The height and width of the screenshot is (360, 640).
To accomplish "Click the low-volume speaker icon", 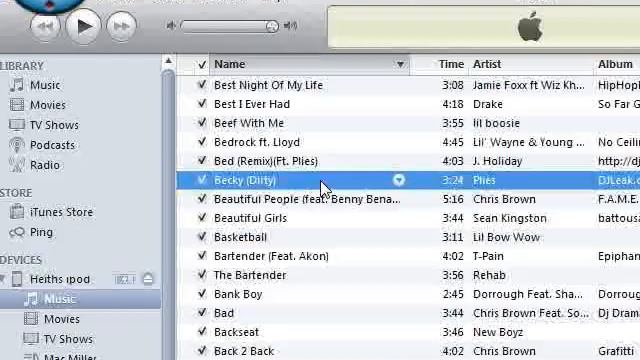I will point(171,26).
